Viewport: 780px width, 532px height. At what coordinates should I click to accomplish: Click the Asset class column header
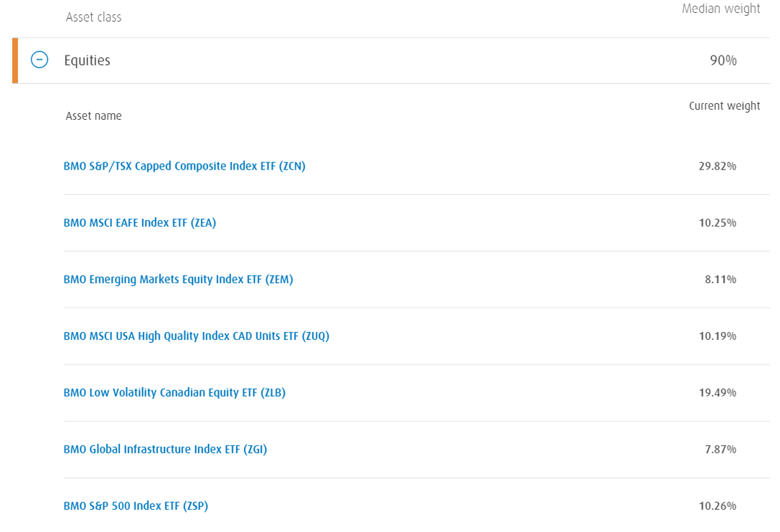pos(93,17)
